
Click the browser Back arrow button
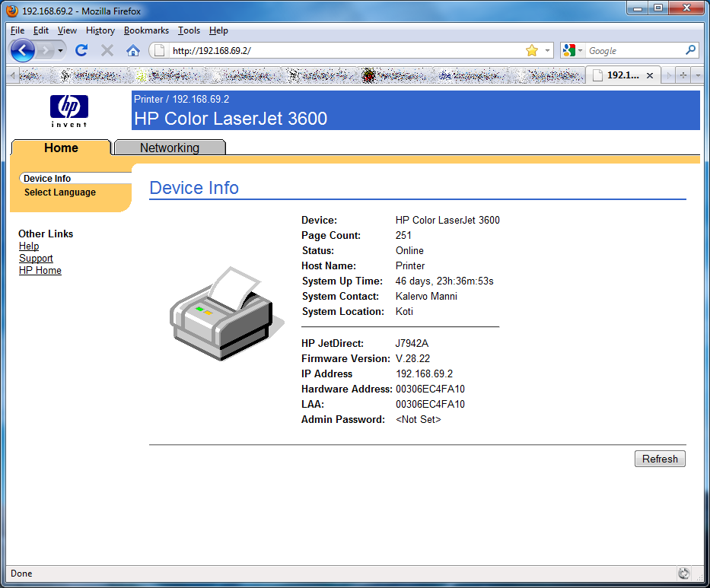(24, 51)
